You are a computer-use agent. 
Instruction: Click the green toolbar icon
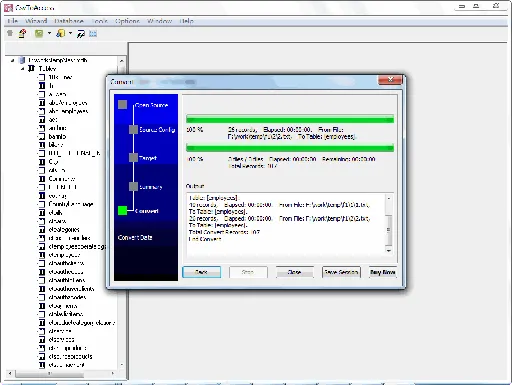pos(39,33)
